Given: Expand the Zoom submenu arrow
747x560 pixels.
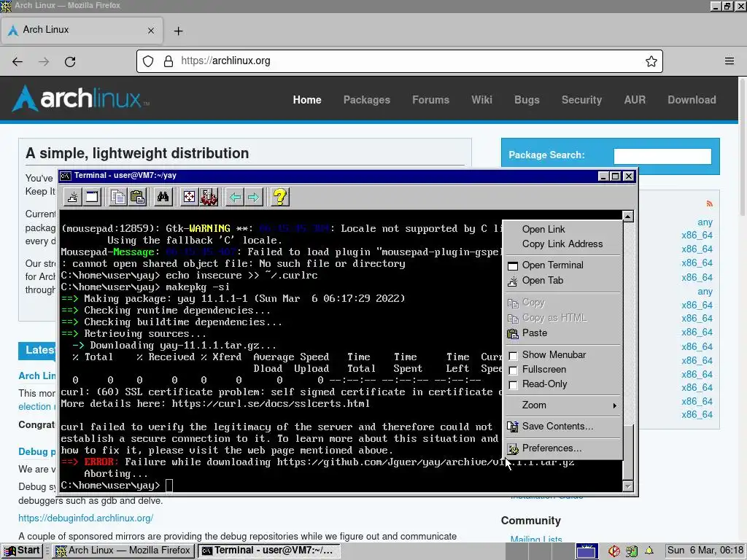Looking at the screenshot, I should (x=614, y=405).
